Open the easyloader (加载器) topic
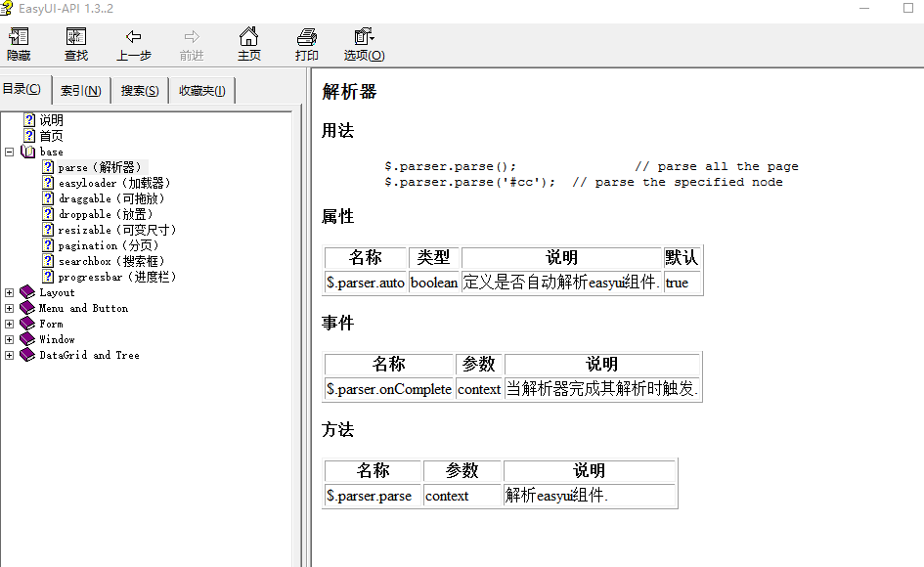The width and height of the screenshot is (924, 567). tap(109, 182)
